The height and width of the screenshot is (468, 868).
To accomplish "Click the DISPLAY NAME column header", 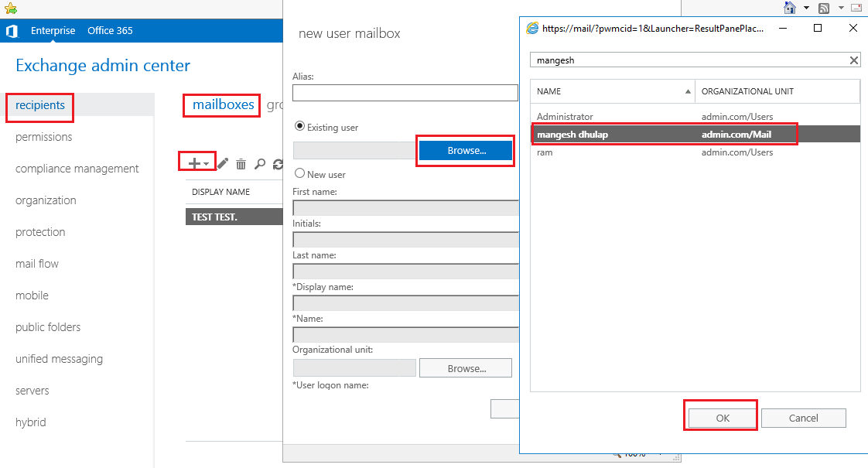I will (221, 192).
